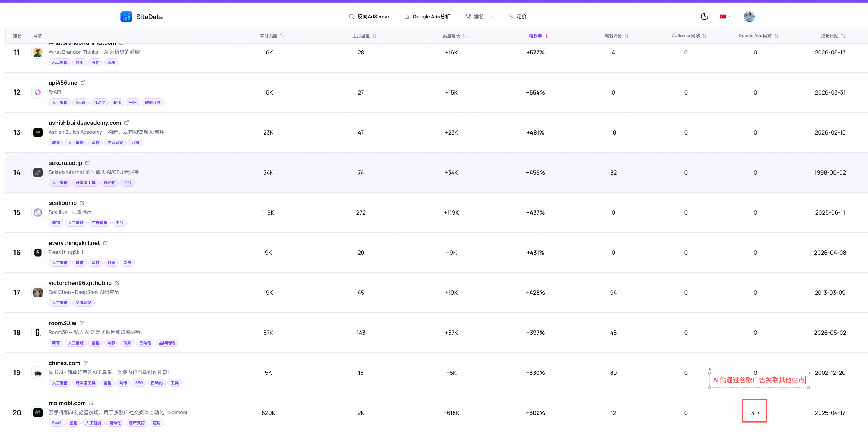Image resolution: width=868 pixels, height=434 pixels.
Task: Click the 广告情报 tag under scalibur.io
Action: [99, 223]
